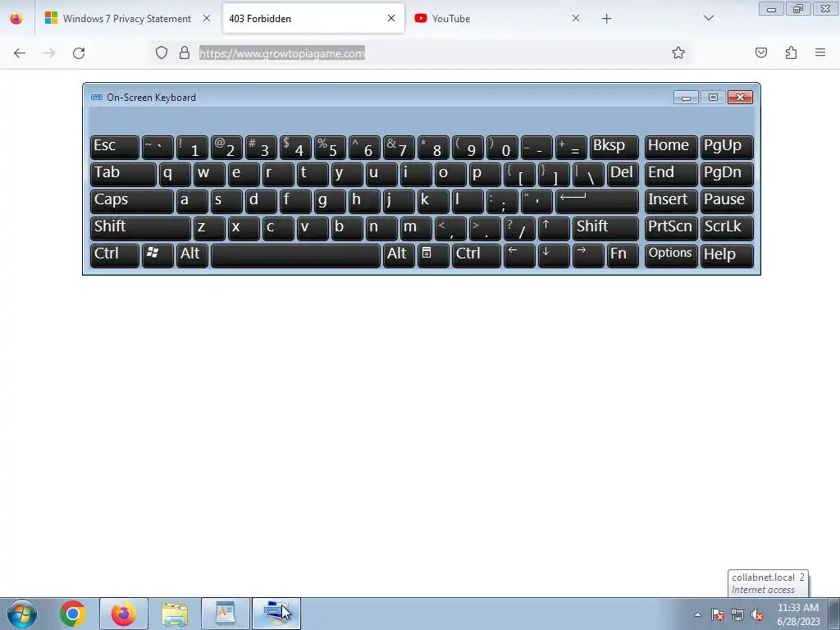Toggle the ScrLk key
Image resolution: width=840 pixels, height=630 pixels.
click(727, 228)
